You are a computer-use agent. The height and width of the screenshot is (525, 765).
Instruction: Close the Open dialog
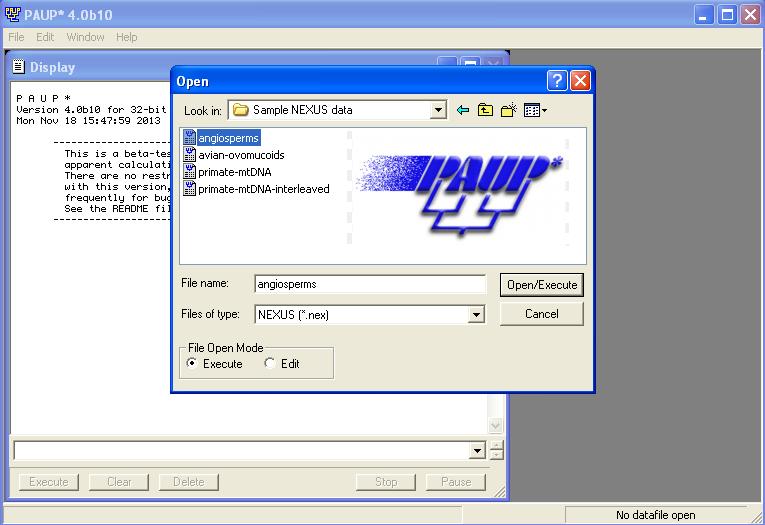click(581, 81)
